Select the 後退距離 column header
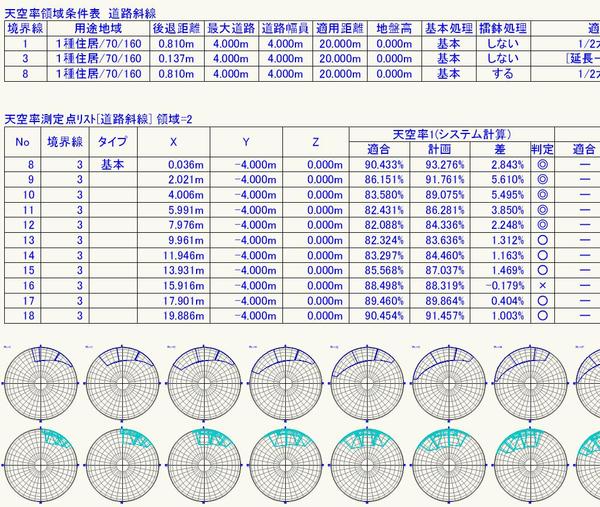This screenshot has width=600, height=507. (176, 28)
